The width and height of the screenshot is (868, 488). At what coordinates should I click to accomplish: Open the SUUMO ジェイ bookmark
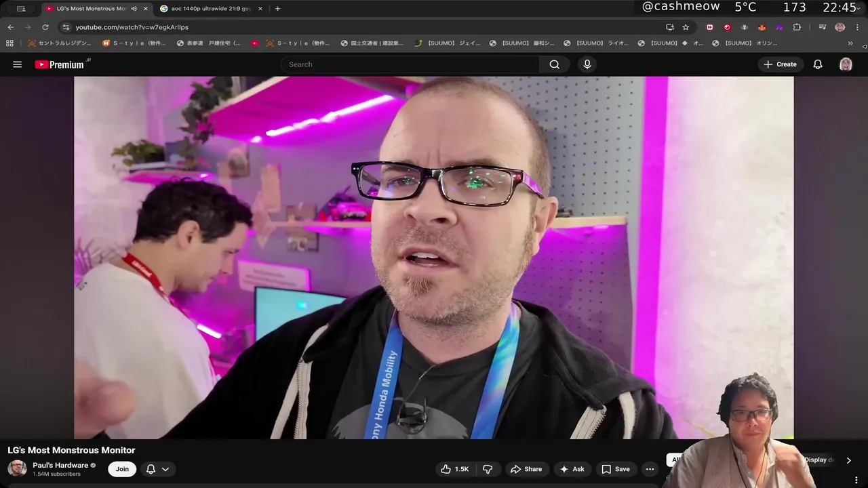(x=448, y=43)
